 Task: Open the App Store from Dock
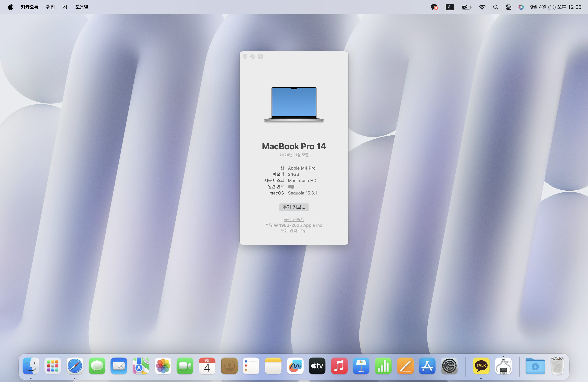[x=427, y=366]
